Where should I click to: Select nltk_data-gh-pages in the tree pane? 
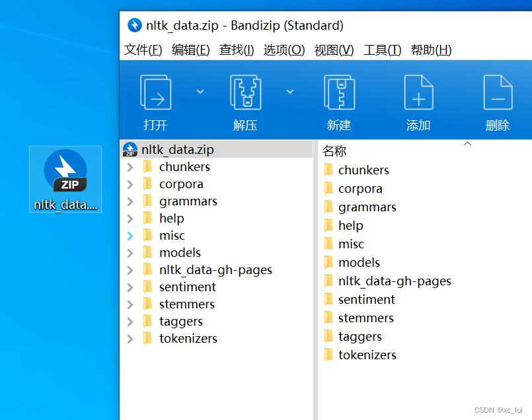208,270
